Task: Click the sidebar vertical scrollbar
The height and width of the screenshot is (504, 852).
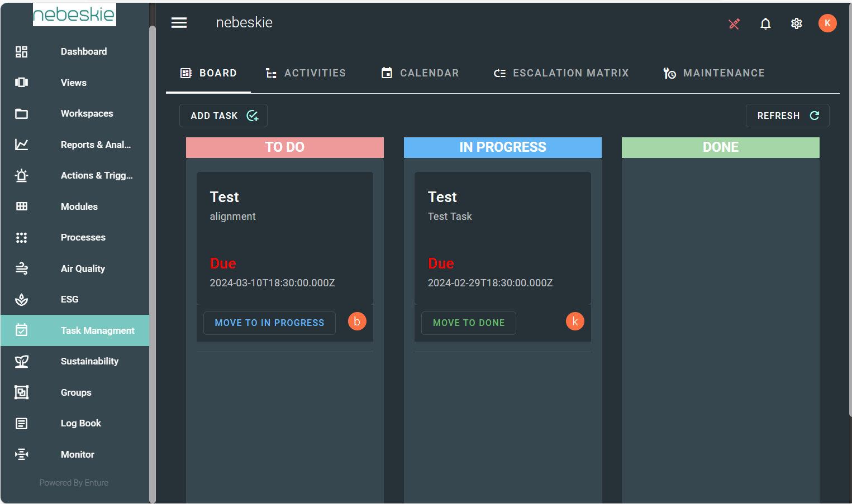Action: tap(153, 251)
